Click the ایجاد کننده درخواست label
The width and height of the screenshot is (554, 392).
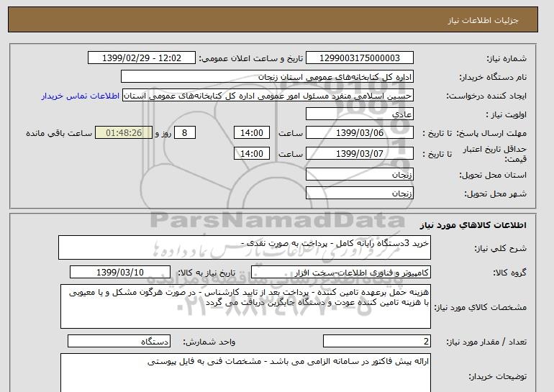[x=486, y=96]
